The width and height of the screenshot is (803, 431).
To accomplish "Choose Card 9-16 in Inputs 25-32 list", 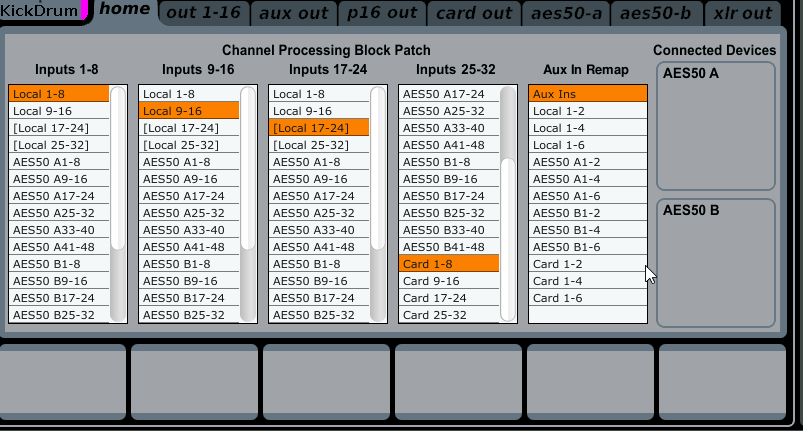I will (x=449, y=281).
